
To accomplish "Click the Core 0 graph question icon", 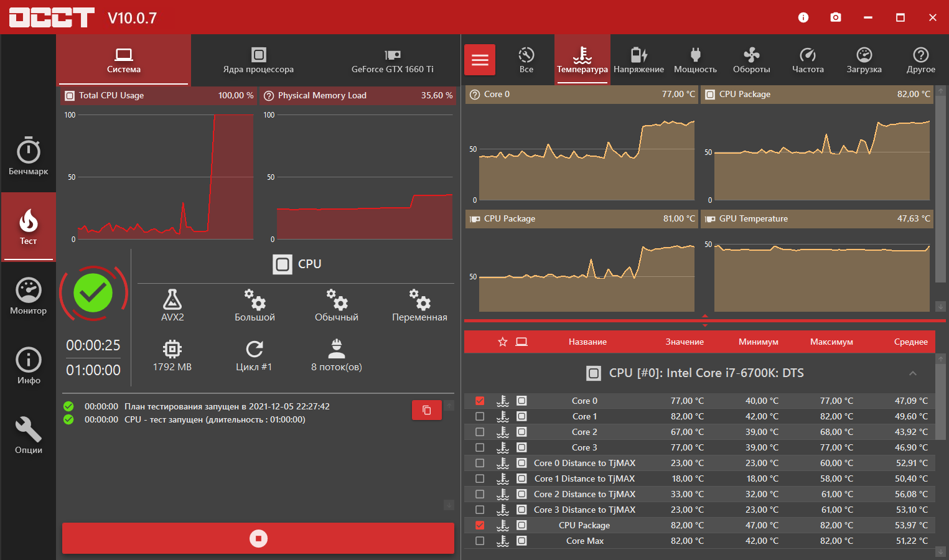I will point(474,95).
